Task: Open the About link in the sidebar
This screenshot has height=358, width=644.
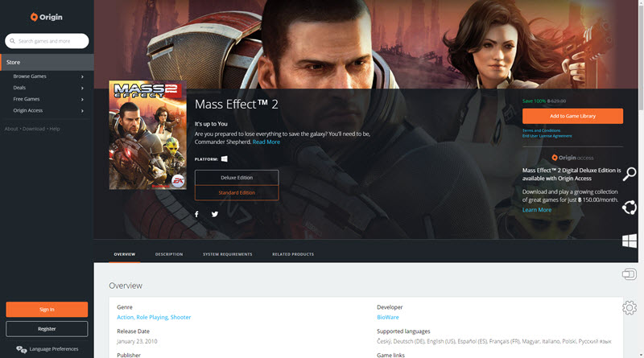Action: point(11,129)
